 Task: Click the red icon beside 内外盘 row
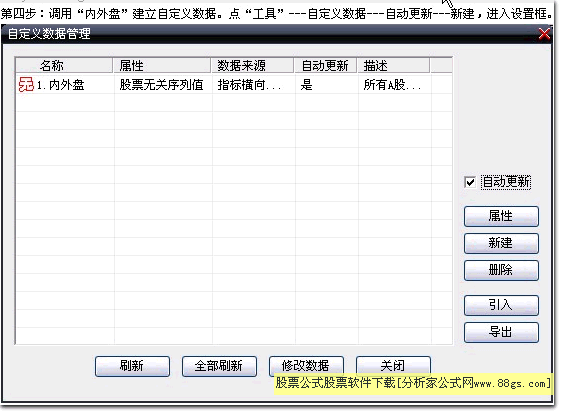26,85
